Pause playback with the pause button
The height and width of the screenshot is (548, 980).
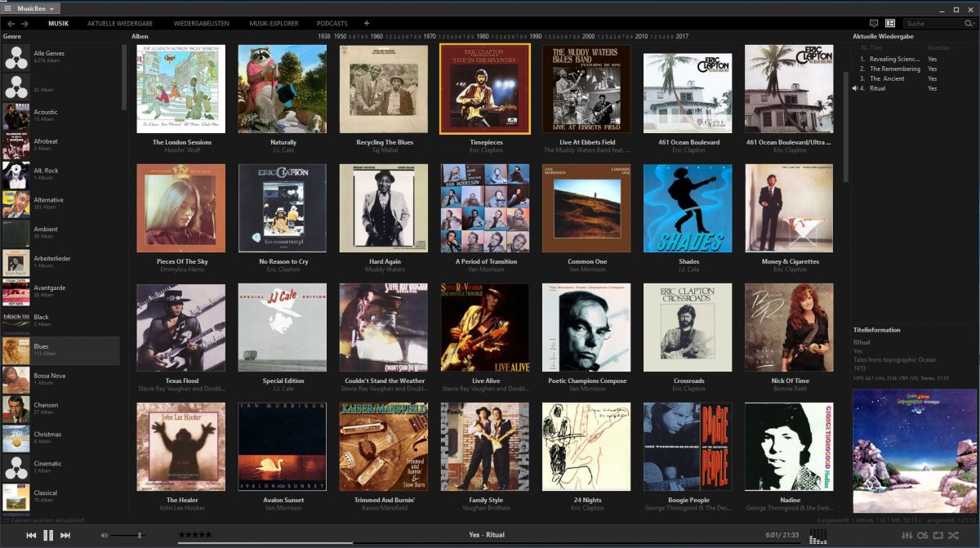tap(48, 535)
